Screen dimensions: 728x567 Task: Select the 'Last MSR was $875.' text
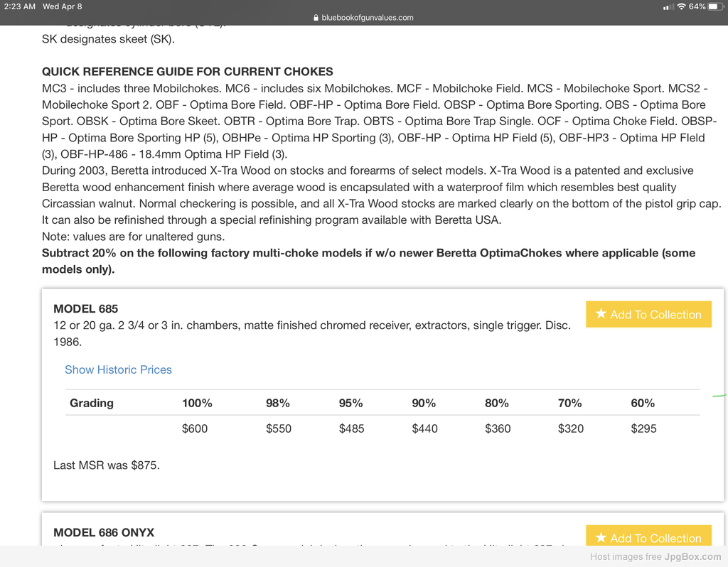pos(107,465)
